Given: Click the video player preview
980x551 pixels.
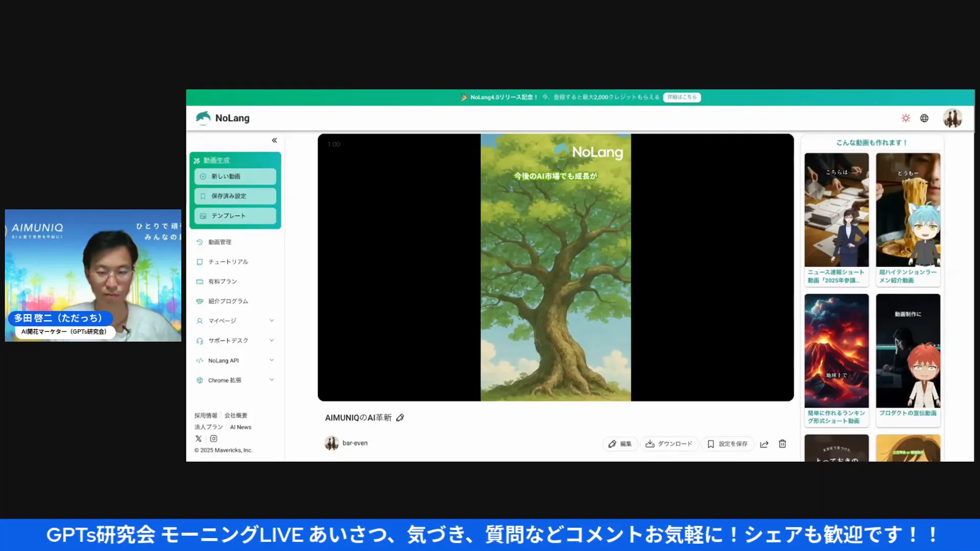Looking at the screenshot, I should (555, 267).
